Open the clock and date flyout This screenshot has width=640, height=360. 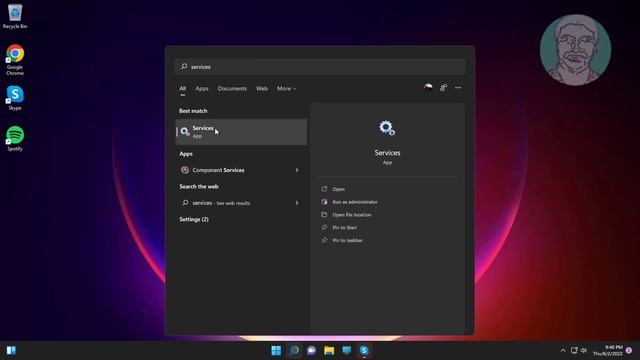tap(608, 350)
